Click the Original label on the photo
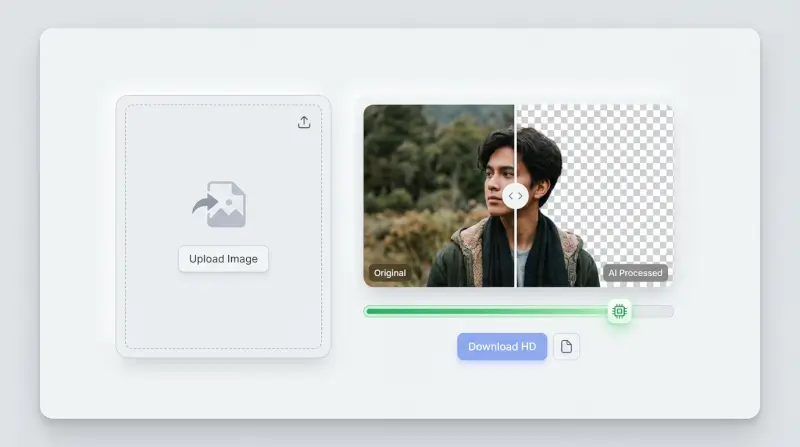 click(x=390, y=273)
